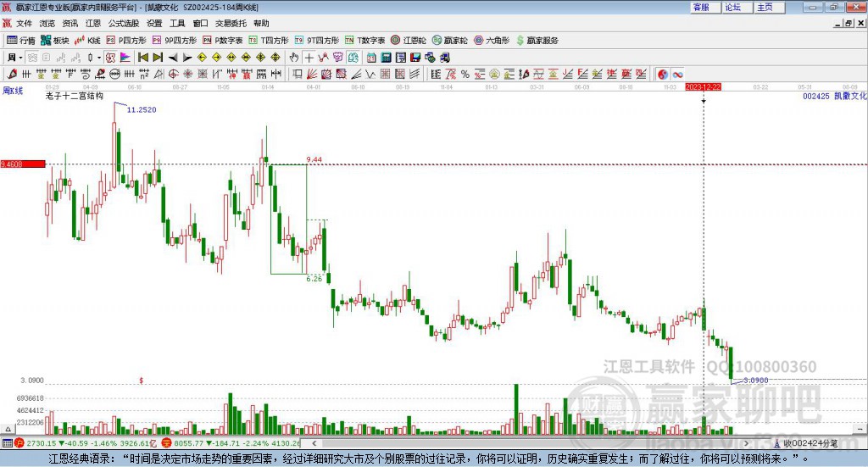Open the 江恩轮 Gann wheel
Screen dimensions: 868x467
[409, 41]
